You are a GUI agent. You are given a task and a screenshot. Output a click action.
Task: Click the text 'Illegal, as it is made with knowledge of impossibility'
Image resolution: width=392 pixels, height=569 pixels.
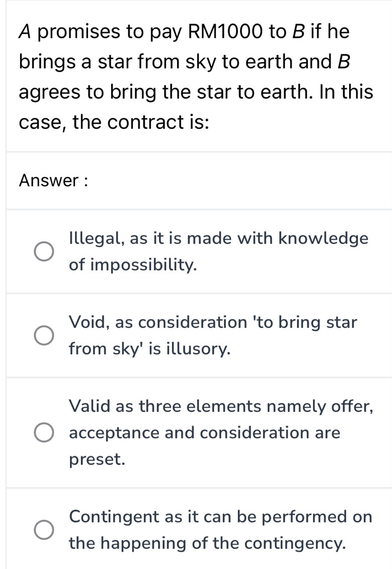click(x=219, y=251)
